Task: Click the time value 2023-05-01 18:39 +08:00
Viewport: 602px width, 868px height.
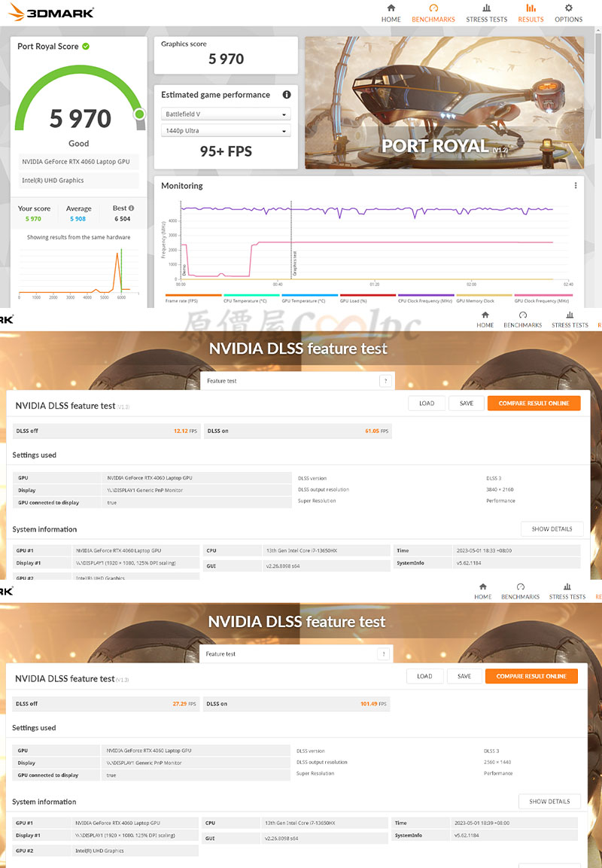Action: pyautogui.click(x=482, y=823)
